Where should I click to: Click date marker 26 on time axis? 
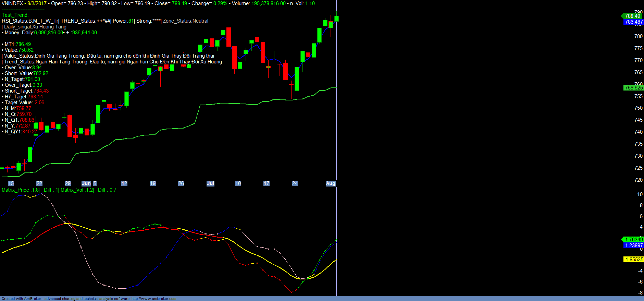point(181,183)
